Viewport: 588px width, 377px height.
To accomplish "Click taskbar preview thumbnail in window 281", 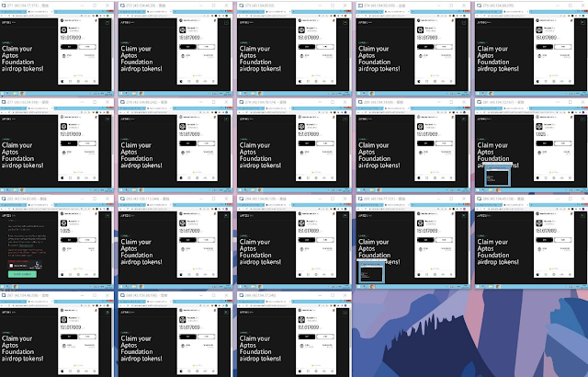I will pos(497,177).
